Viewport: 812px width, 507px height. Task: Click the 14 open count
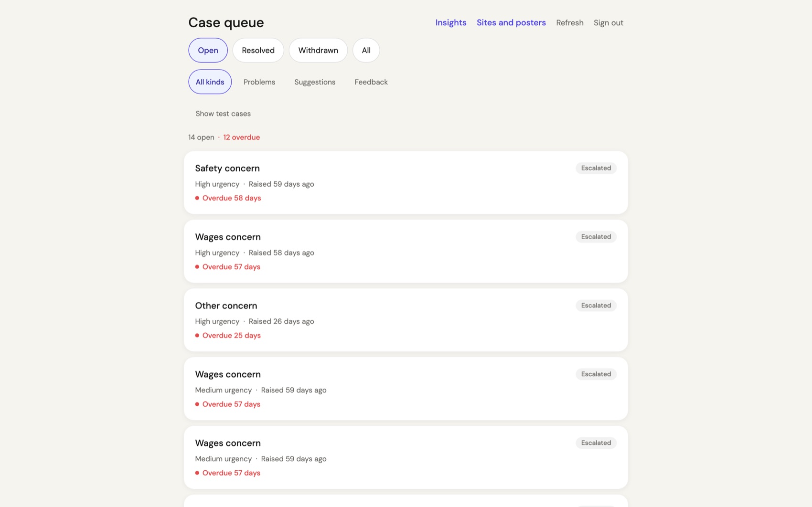pos(201,137)
